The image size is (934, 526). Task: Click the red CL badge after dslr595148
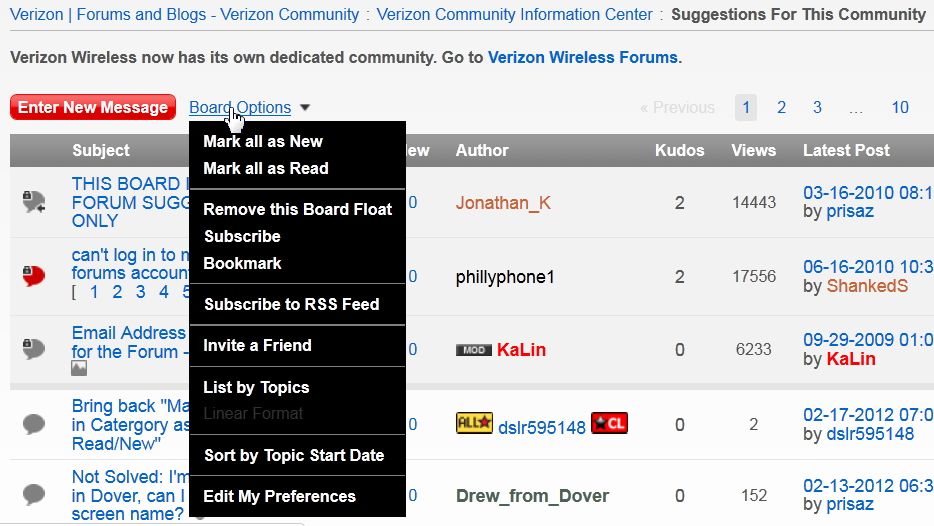point(609,423)
